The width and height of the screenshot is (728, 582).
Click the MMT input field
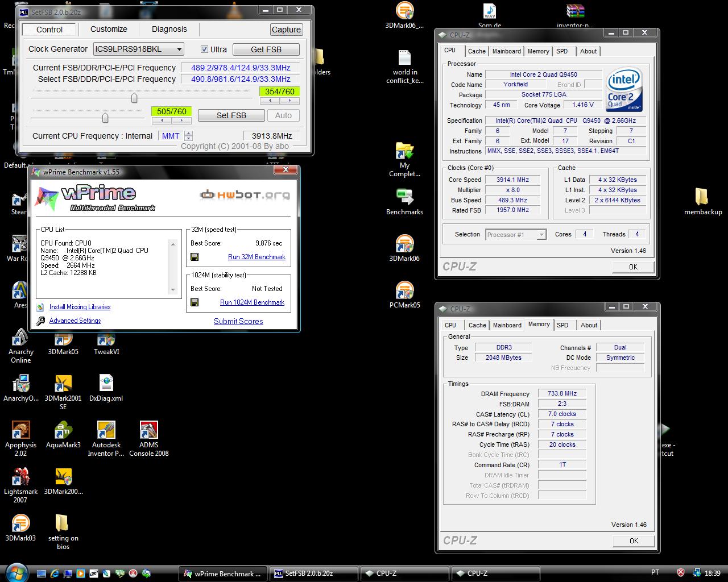(x=171, y=136)
